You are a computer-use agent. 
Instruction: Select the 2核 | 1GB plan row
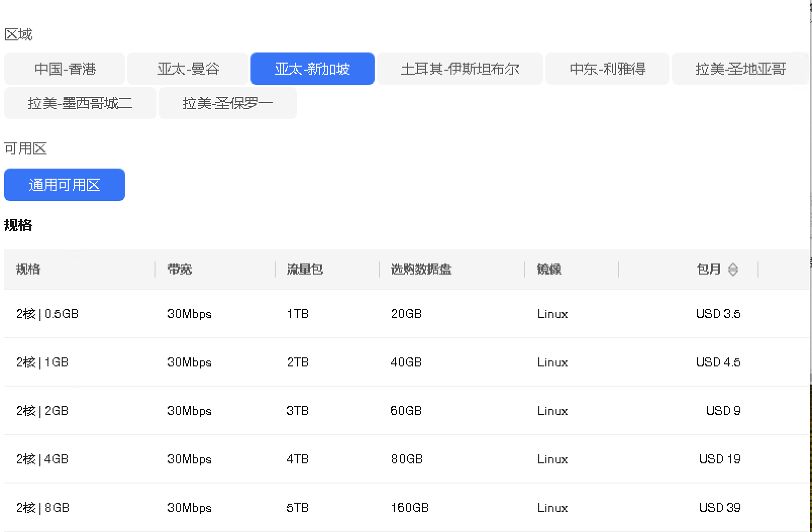[x=42, y=362]
